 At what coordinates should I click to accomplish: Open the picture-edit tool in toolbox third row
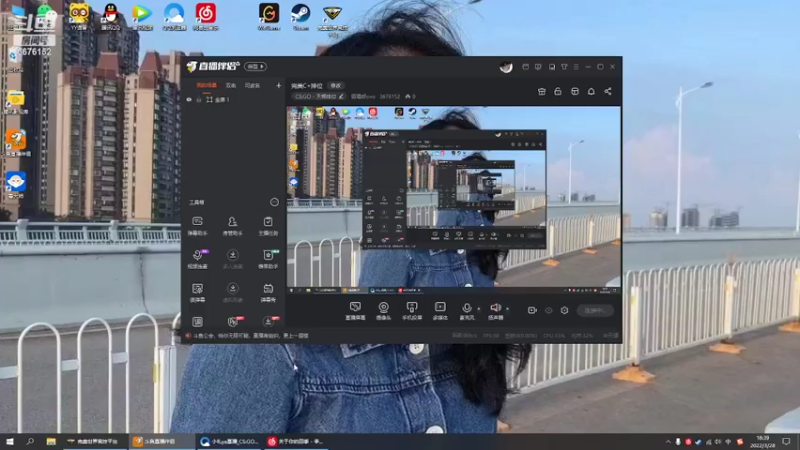[x=197, y=292]
